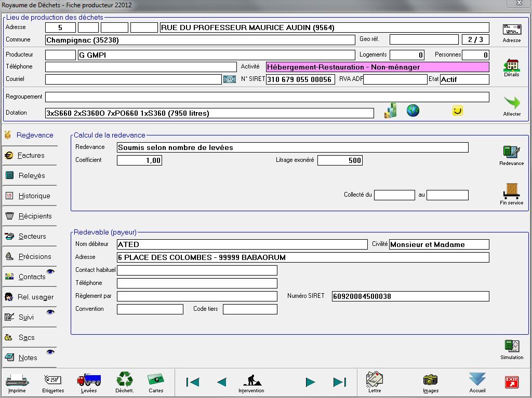Click the Litrage exonéré input field
The width and height of the screenshot is (532, 398).
point(340,161)
